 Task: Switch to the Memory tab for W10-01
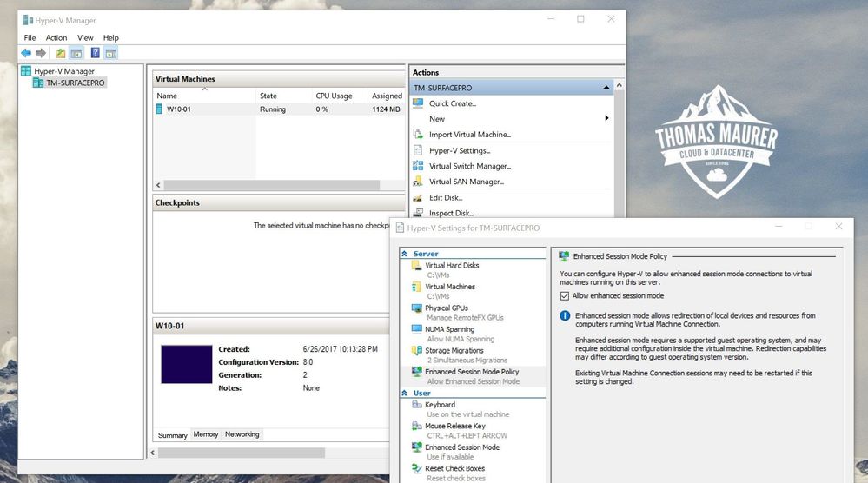[x=205, y=434]
